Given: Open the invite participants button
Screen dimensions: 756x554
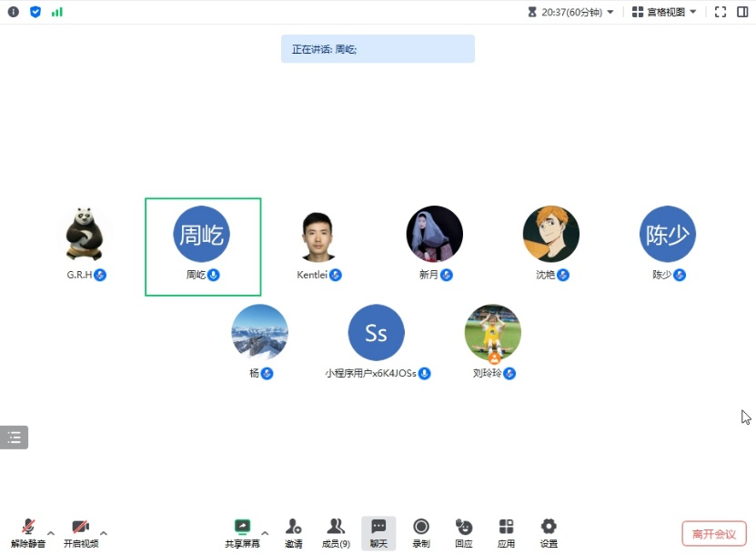Looking at the screenshot, I should (293, 533).
